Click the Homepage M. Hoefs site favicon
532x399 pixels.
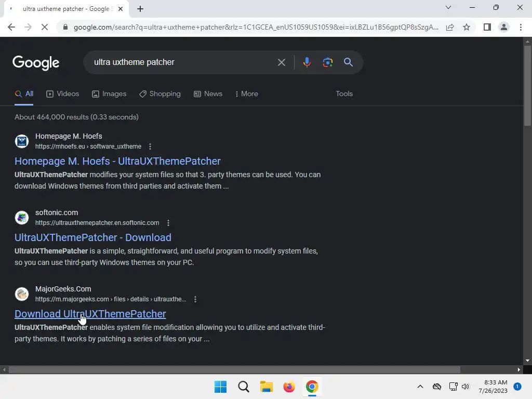[x=22, y=141]
